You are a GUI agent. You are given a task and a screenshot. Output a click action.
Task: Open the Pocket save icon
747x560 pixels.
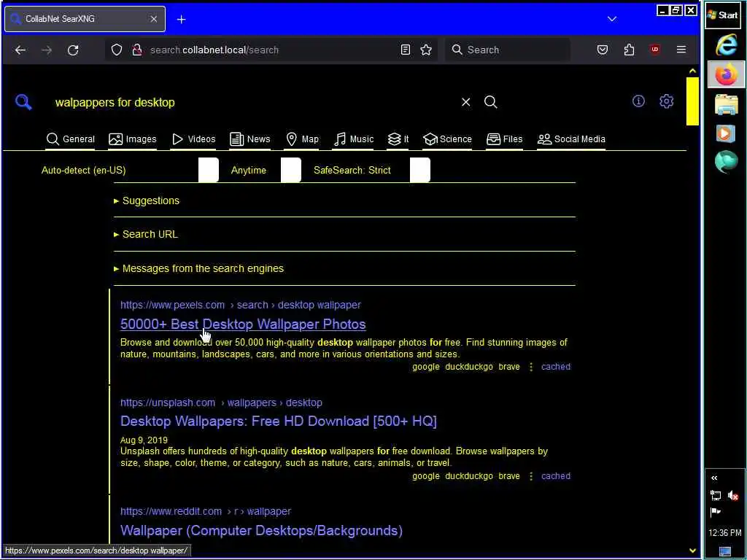click(602, 50)
